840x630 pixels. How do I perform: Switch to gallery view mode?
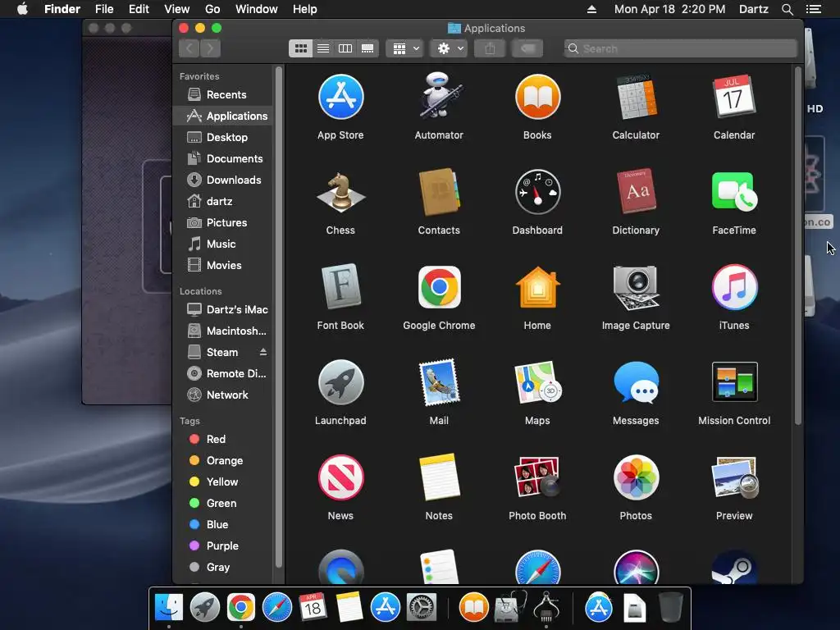click(367, 48)
